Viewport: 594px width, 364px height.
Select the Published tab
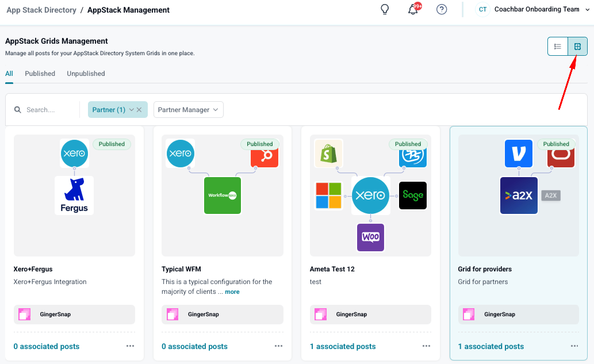40,74
